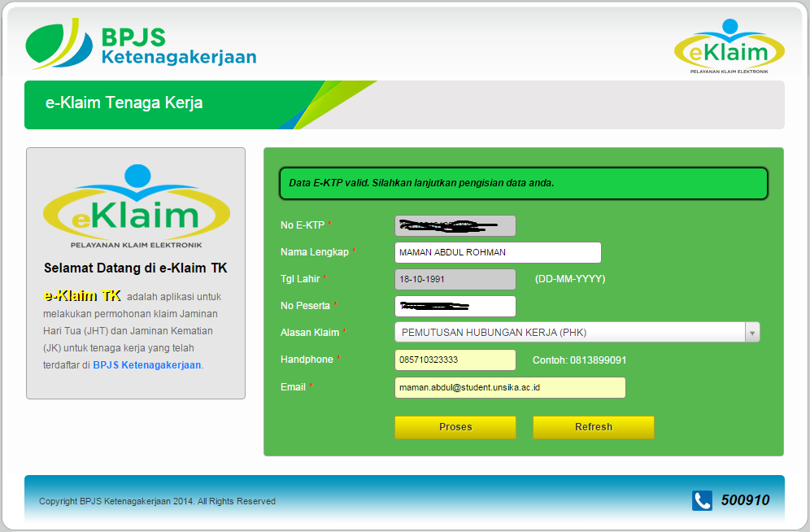Click the phone icon in footer
The width and height of the screenshot is (810, 532).
point(702,500)
